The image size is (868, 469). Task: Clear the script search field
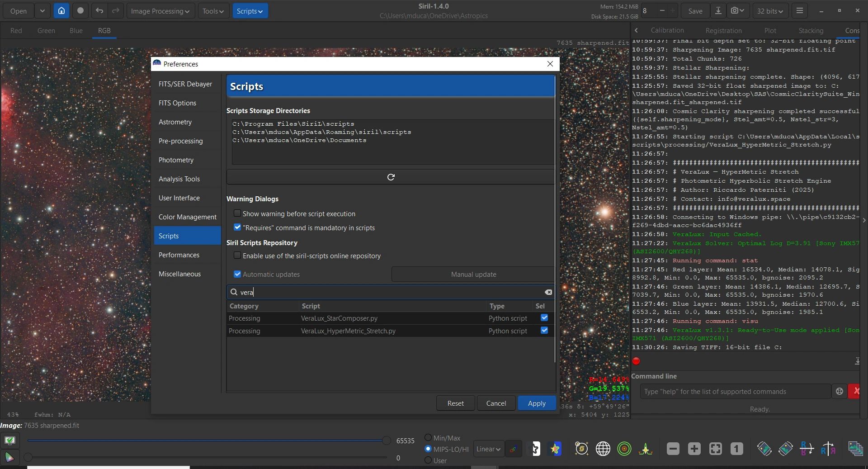click(x=548, y=292)
